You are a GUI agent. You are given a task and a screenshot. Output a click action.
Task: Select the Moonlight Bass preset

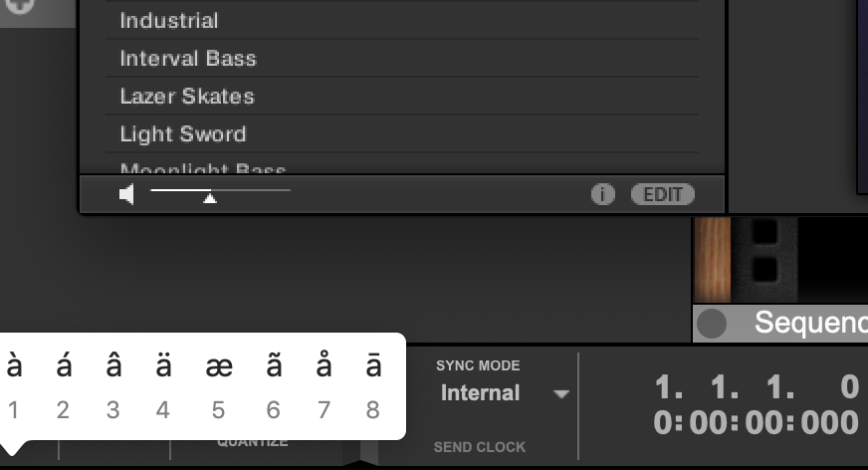(402, 166)
